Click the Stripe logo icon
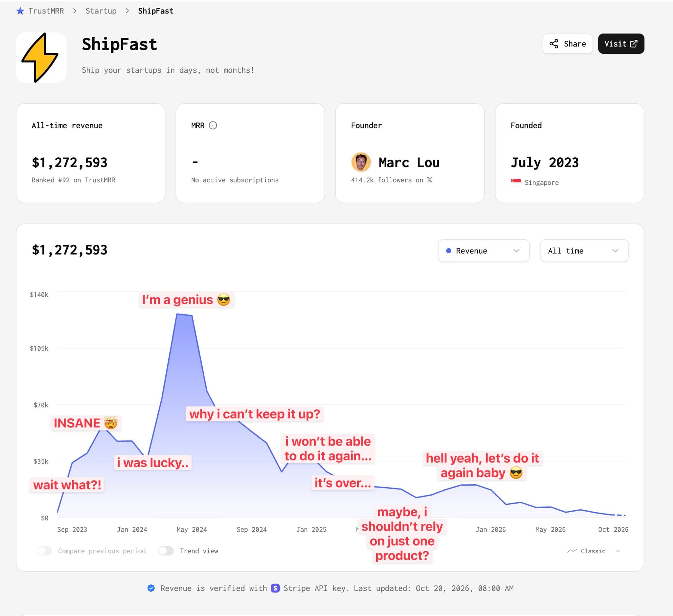Viewport: 673px width, 616px height. (x=275, y=588)
